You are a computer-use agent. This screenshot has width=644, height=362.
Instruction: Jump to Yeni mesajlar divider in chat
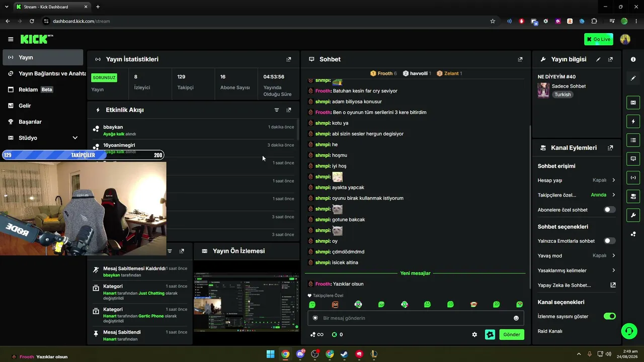coord(415,273)
